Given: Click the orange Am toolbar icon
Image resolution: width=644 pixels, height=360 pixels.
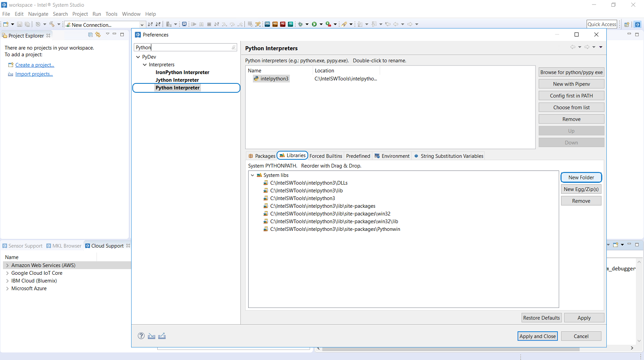Looking at the screenshot, I should [x=275, y=24].
